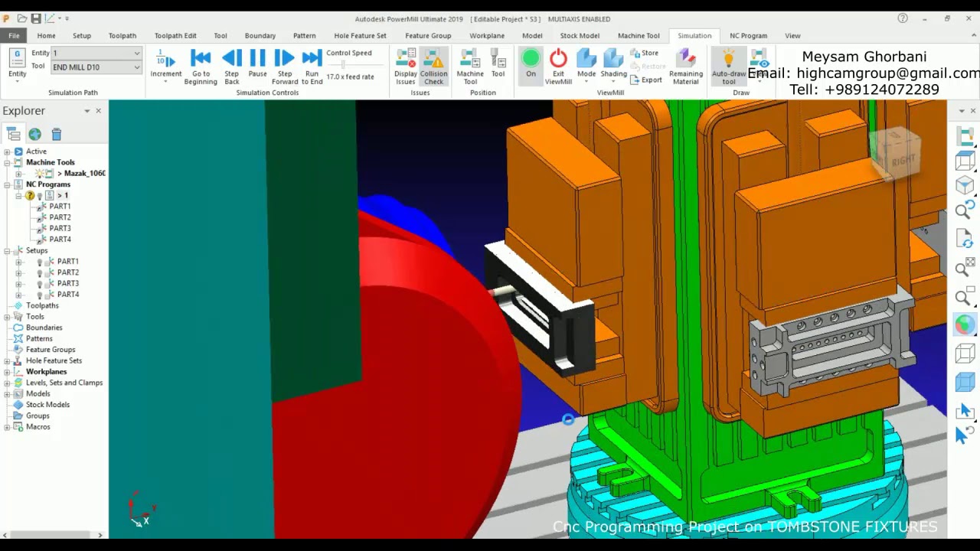Toggle light bulb for Setups PART4
Image resolution: width=980 pixels, height=551 pixels.
40,295
